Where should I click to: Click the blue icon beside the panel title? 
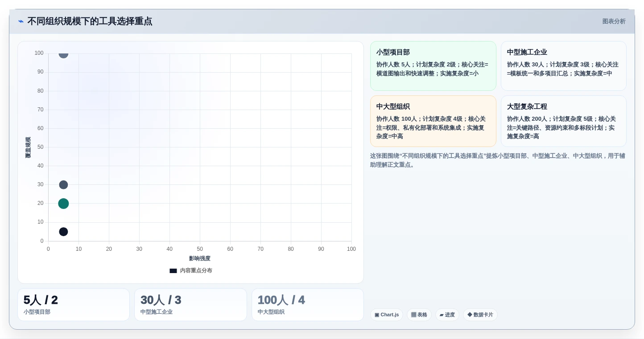pyautogui.click(x=21, y=21)
